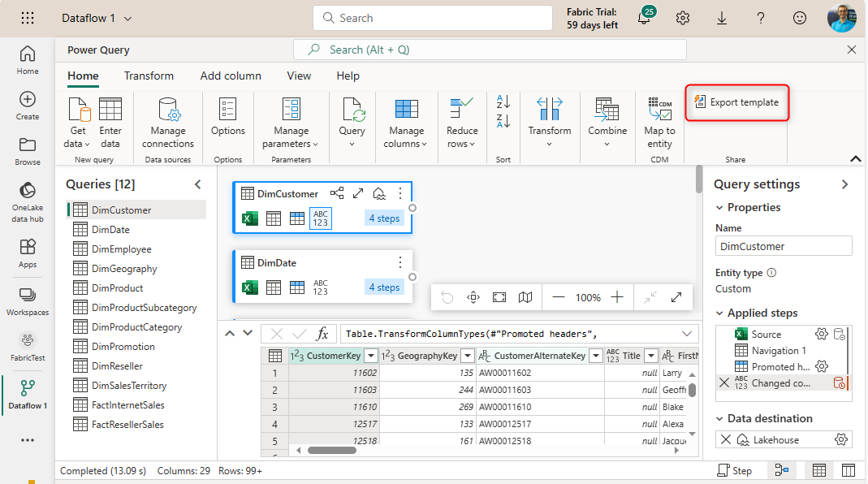Screen dimensions: 868x484
Task: Click the sort ascending A-Z icon
Action: (503, 102)
